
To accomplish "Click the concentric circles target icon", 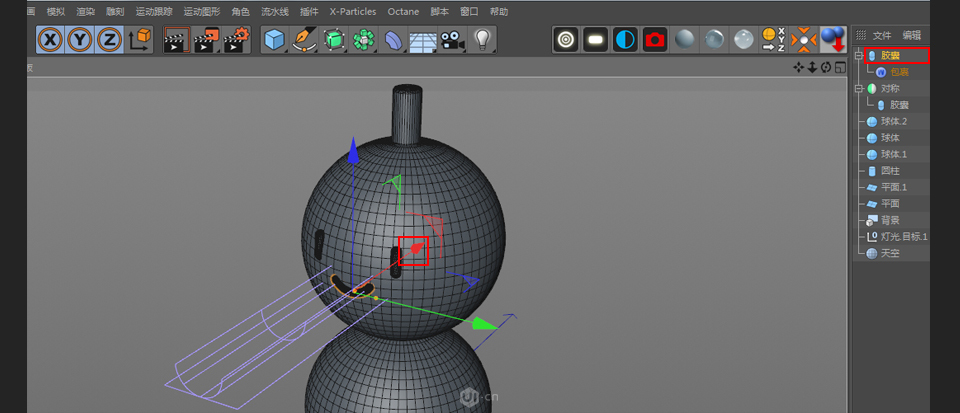I will tap(566, 40).
